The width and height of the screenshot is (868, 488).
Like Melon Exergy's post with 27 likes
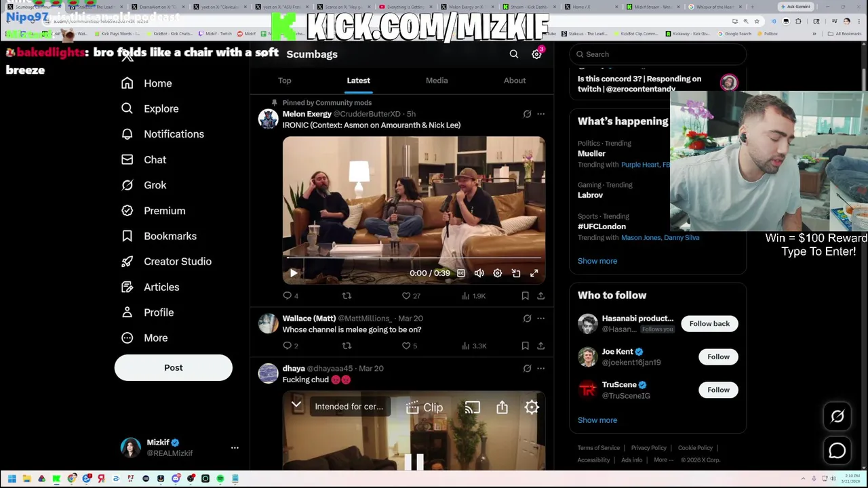tap(411, 296)
